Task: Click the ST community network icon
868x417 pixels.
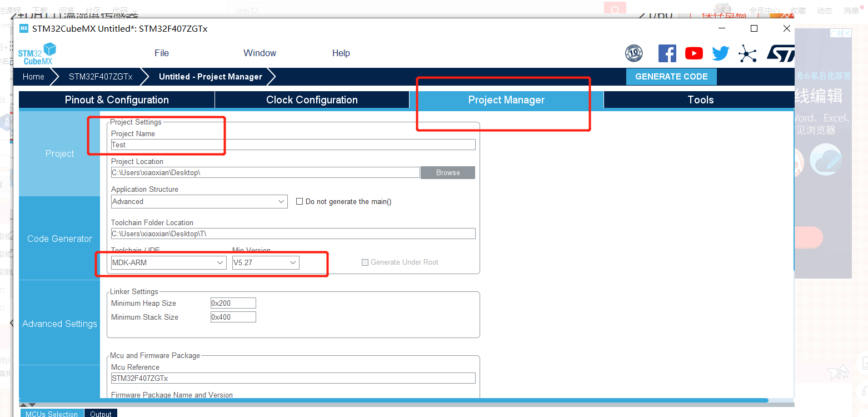Action: tap(747, 53)
